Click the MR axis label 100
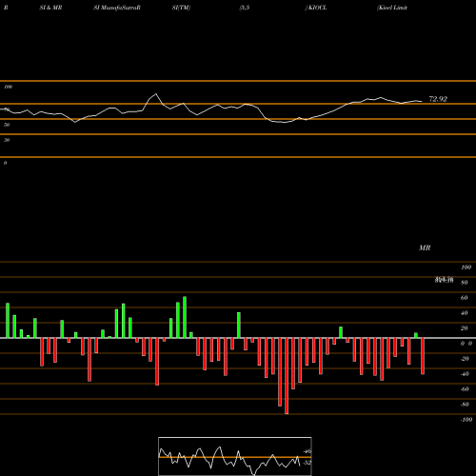The width and height of the screenshot is (476, 476). click(x=466, y=268)
